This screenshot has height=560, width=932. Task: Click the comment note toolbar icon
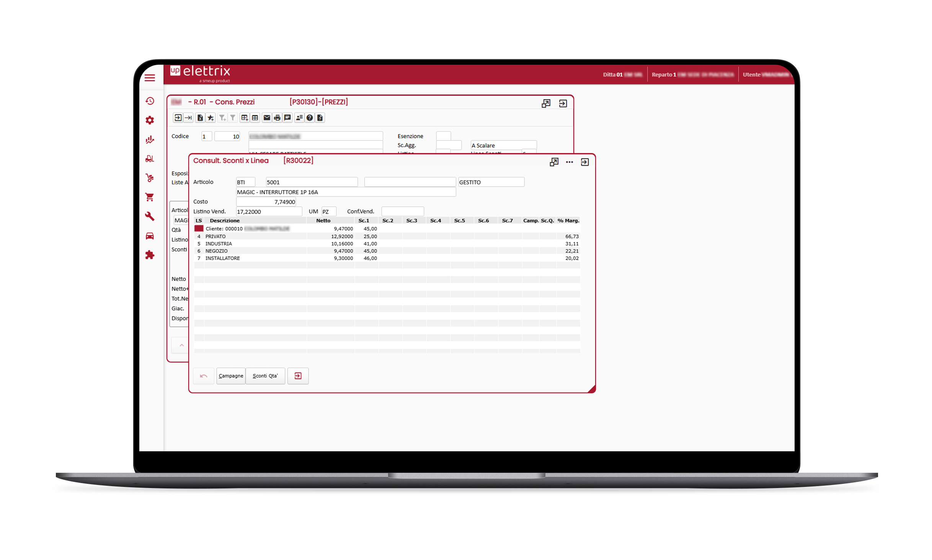point(287,118)
